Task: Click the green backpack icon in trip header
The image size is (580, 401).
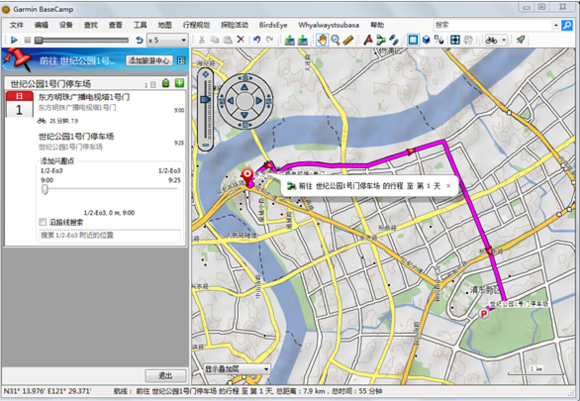Action: (166, 83)
